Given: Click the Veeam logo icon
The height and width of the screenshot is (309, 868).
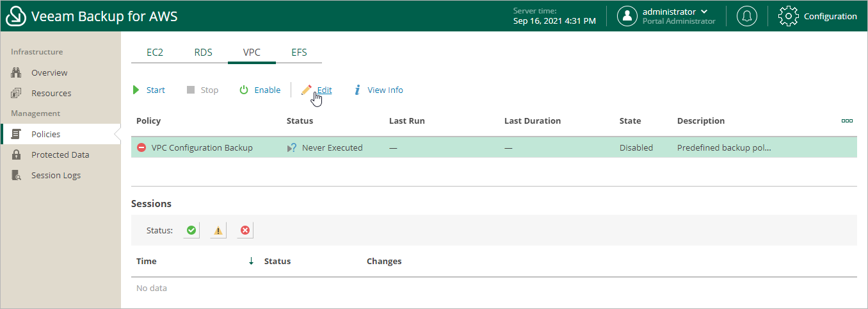Looking at the screenshot, I should 15,16.
